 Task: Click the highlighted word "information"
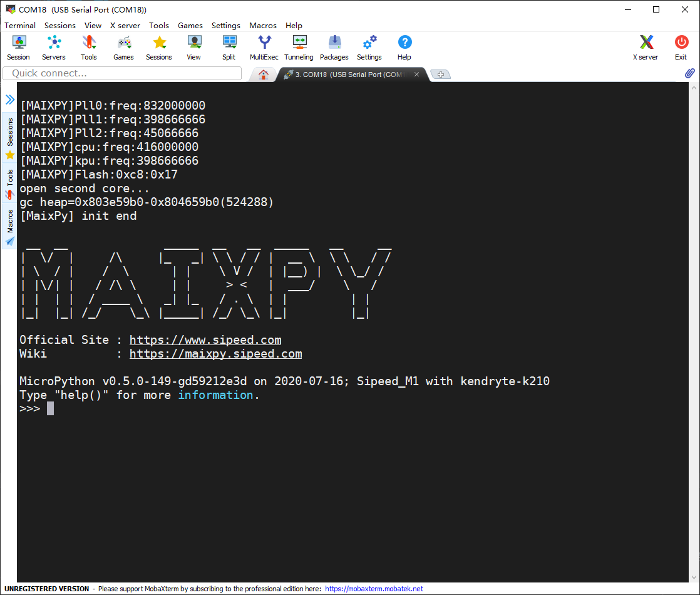(x=215, y=395)
